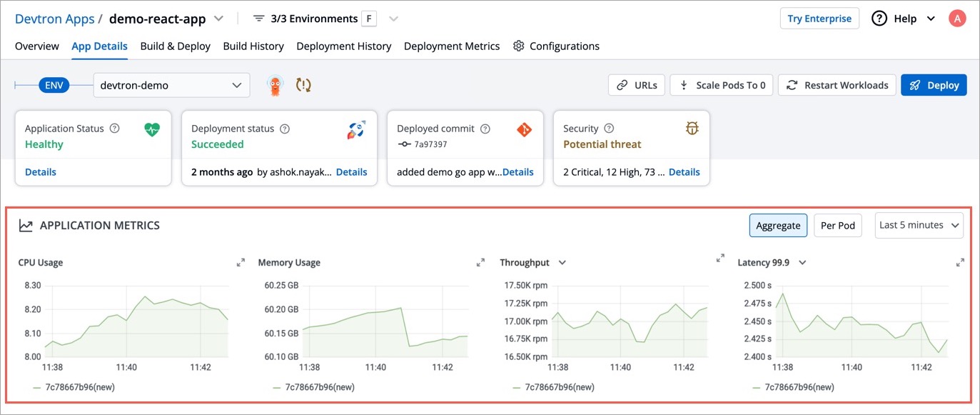Open user avatar A profile menu

(x=956, y=19)
